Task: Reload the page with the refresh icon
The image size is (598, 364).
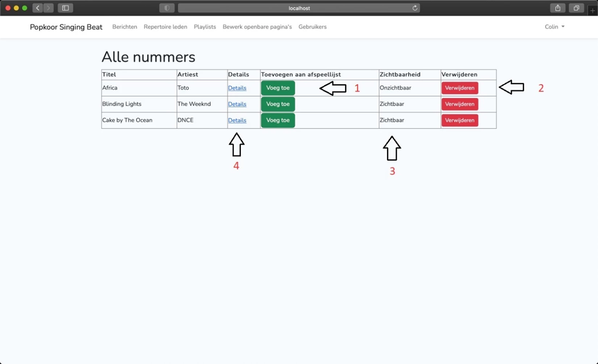Action: pos(415,8)
